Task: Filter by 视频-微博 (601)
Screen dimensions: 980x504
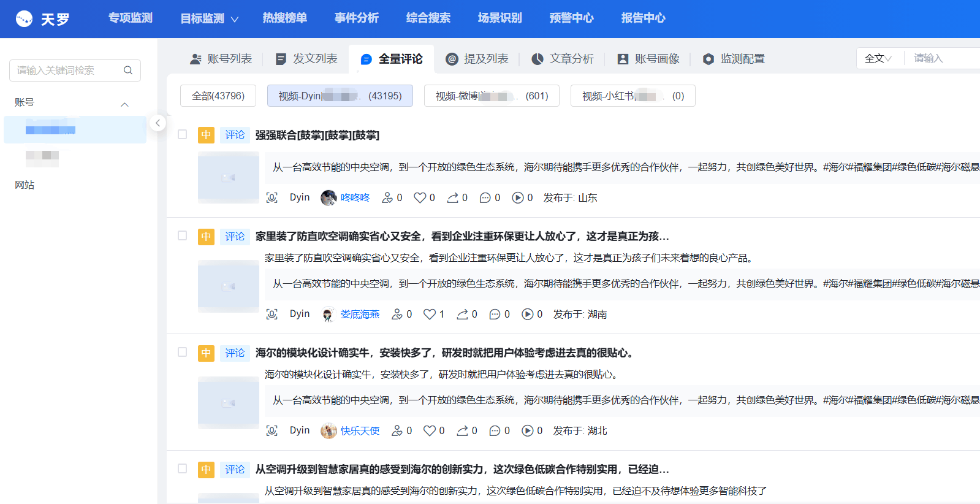Action: (492, 96)
